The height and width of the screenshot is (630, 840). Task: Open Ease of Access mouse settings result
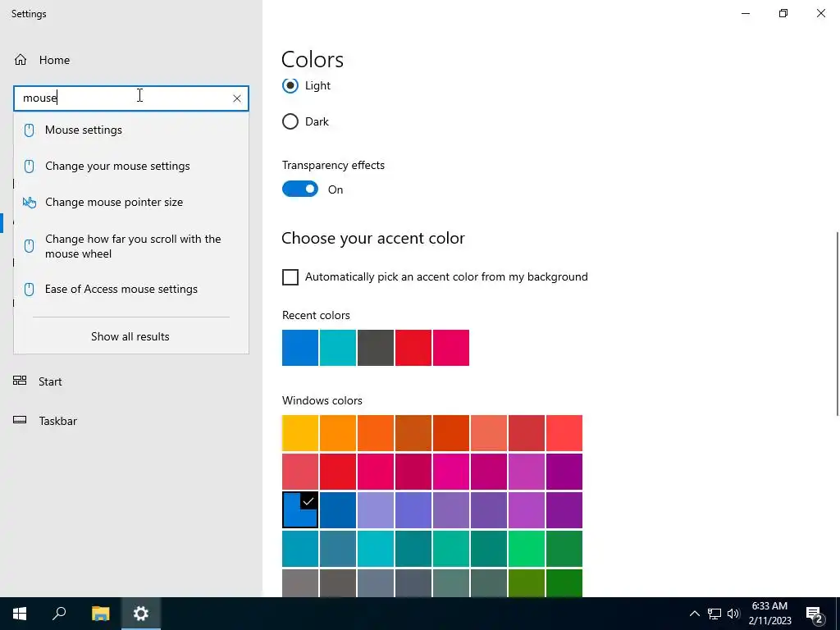tap(131, 289)
